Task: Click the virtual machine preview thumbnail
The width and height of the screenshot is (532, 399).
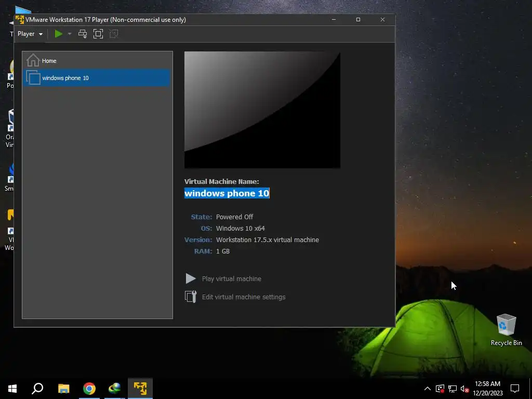Action: tap(262, 110)
